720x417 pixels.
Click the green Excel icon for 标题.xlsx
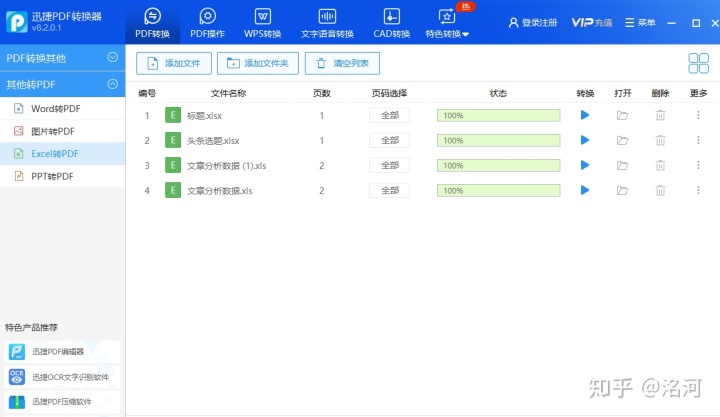tap(173, 115)
